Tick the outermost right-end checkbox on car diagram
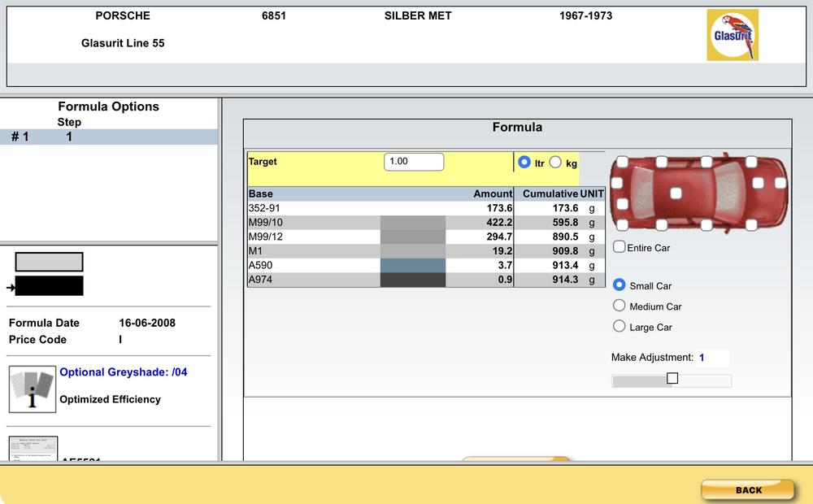The width and height of the screenshot is (813, 504). coord(780,183)
